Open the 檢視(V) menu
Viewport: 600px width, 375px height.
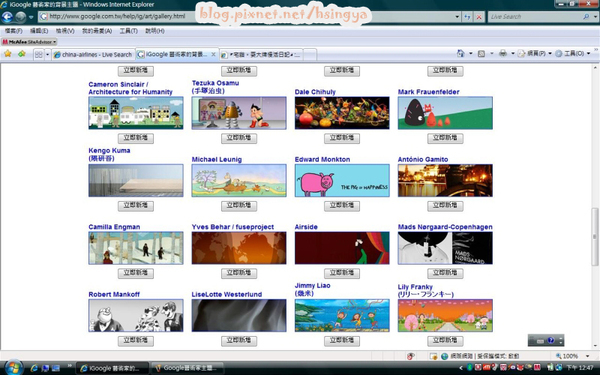pyautogui.click(x=65, y=31)
